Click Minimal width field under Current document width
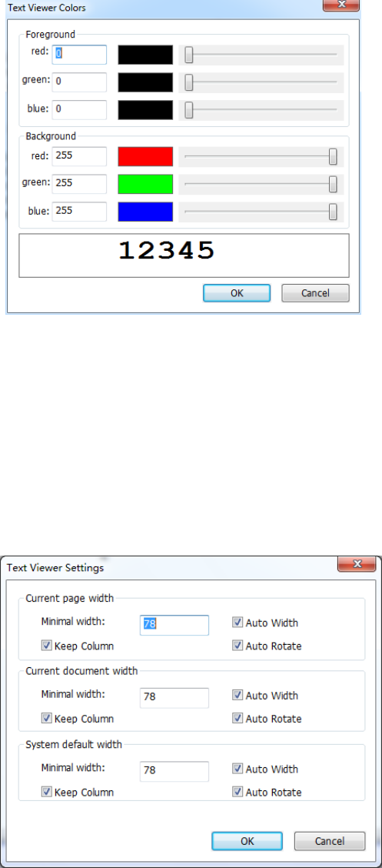This screenshot has width=382, height=868. 174,698
